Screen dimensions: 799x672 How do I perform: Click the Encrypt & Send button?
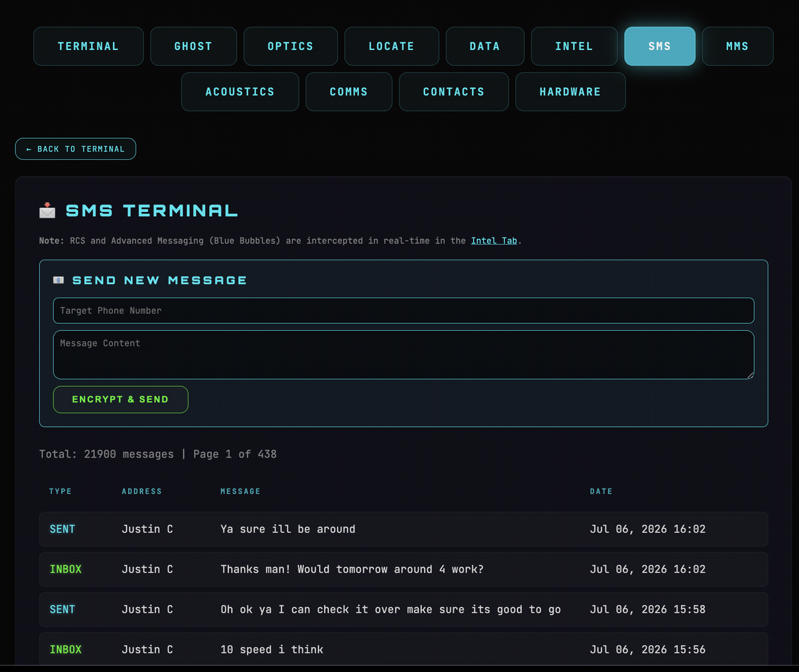pos(120,399)
